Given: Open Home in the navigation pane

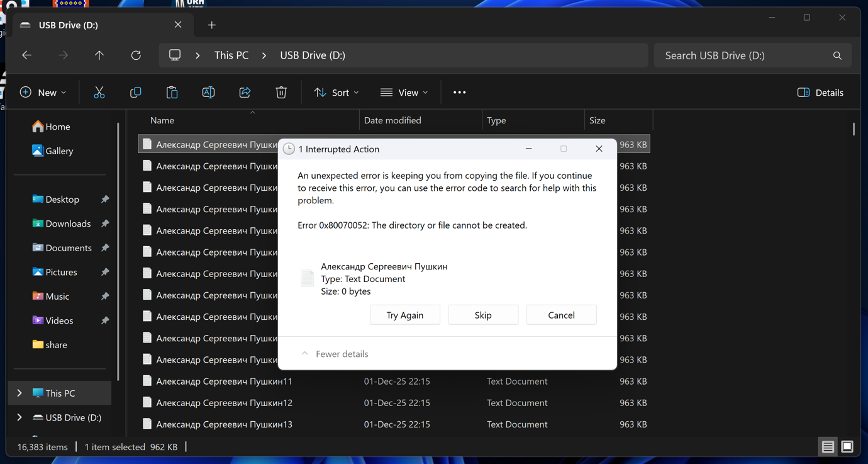Looking at the screenshot, I should (51, 127).
